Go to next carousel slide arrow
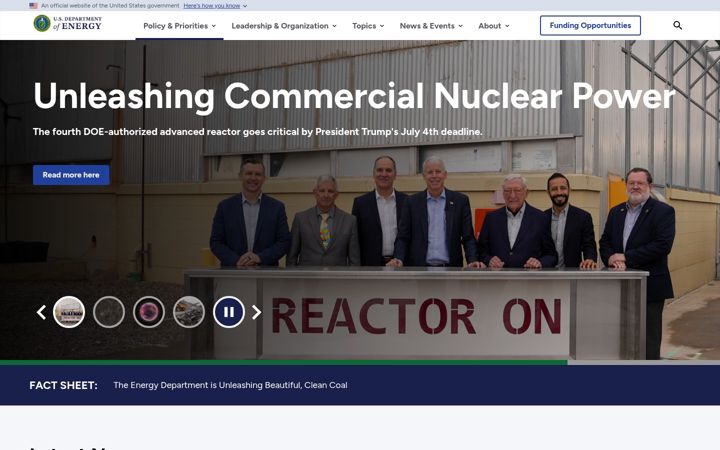 256,312
